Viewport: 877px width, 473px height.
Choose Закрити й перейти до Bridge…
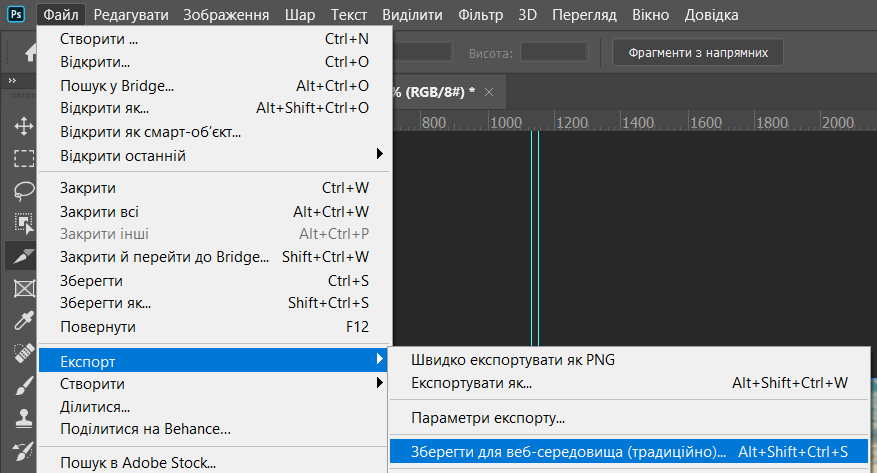click(x=215, y=257)
